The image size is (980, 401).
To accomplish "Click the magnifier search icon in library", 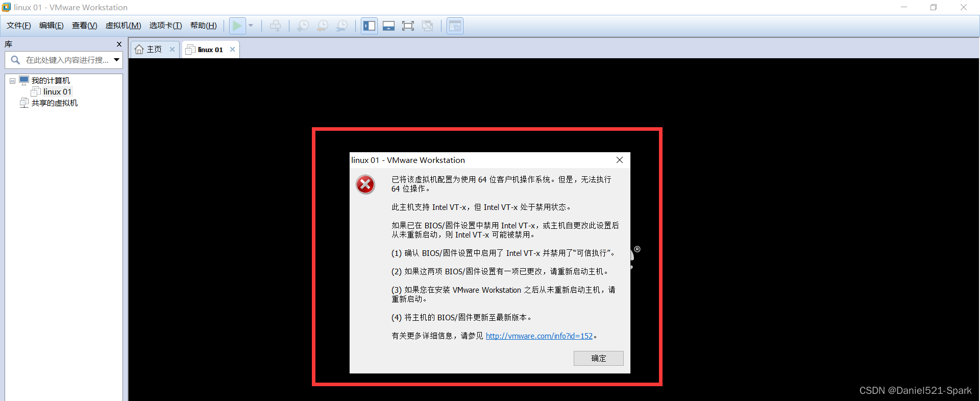I will 15,60.
